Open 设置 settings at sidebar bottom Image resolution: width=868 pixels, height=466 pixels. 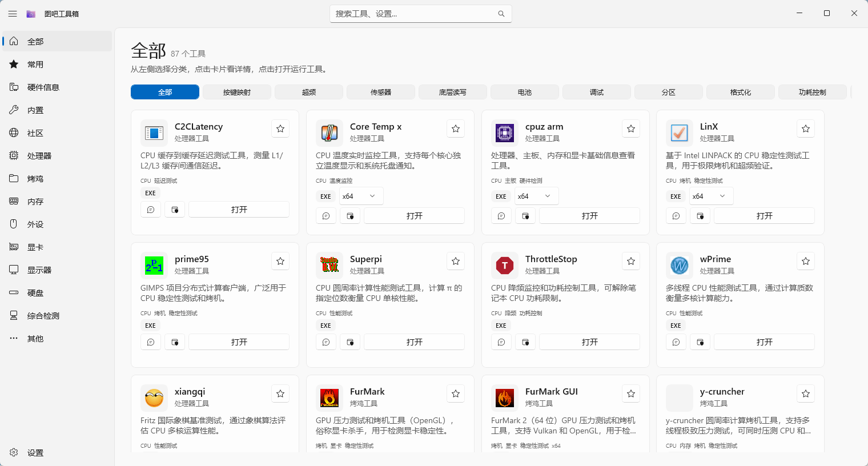[x=57, y=452]
